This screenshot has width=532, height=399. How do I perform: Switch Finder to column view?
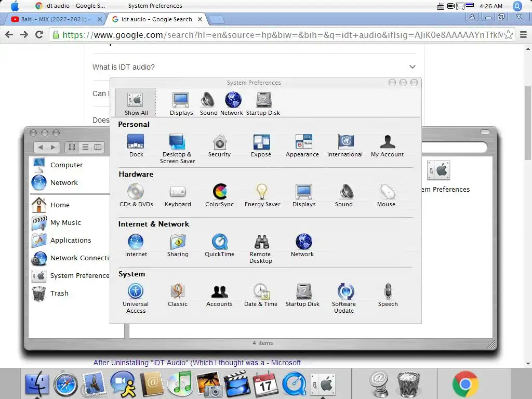tap(98, 147)
